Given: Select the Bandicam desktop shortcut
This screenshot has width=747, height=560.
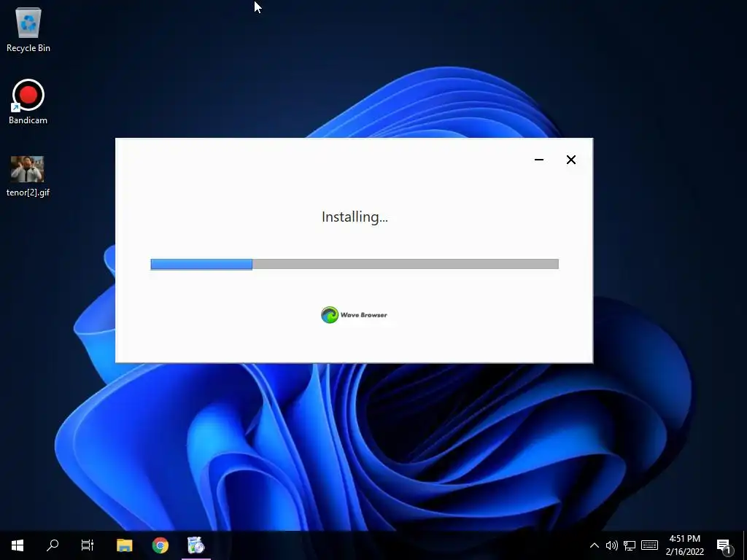Looking at the screenshot, I should (x=28, y=102).
